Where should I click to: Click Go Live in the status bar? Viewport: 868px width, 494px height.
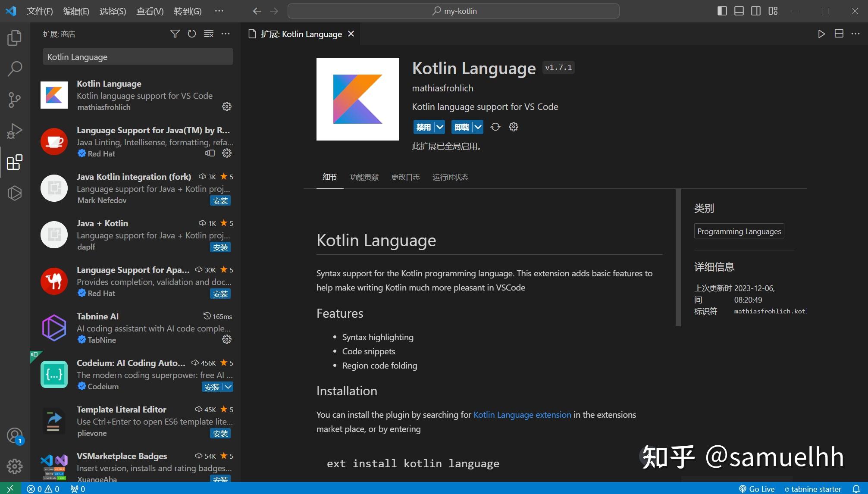point(761,488)
